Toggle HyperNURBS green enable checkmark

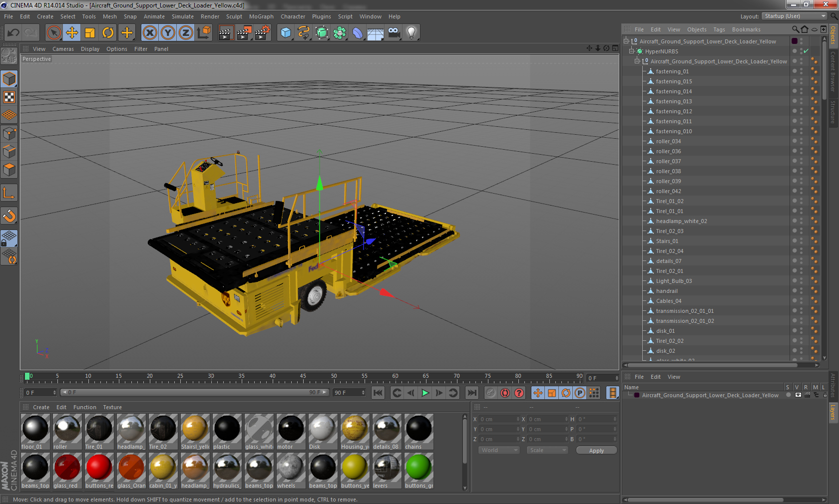point(806,51)
